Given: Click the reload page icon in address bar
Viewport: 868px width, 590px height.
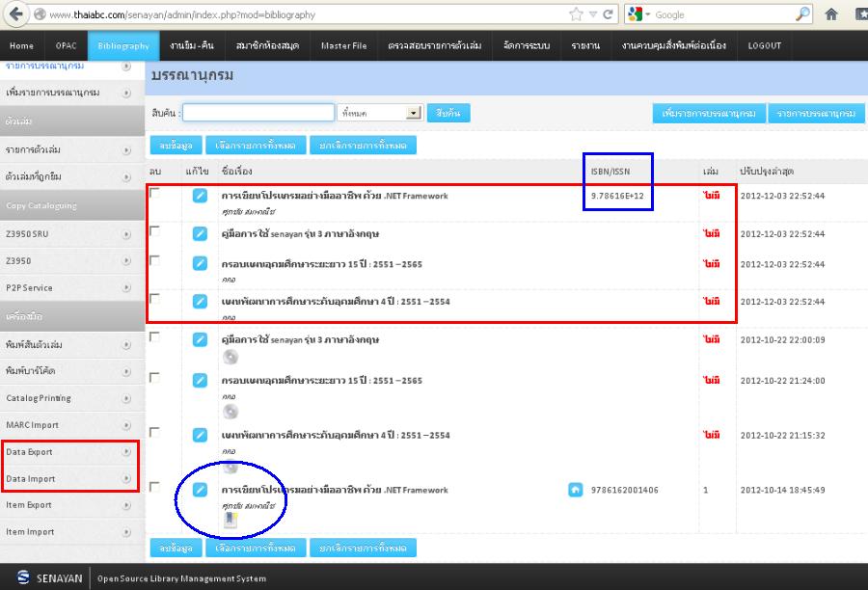Looking at the screenshot, I should tap(608, 14).
